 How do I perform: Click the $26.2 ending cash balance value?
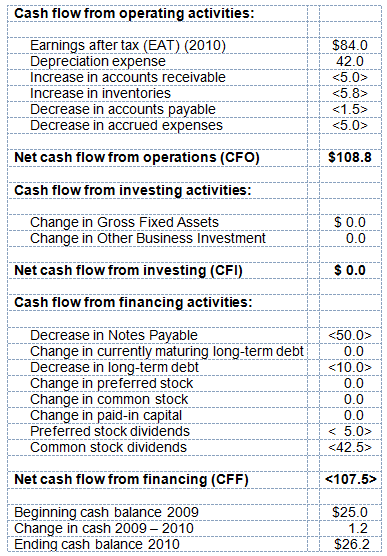click(352, 545)
